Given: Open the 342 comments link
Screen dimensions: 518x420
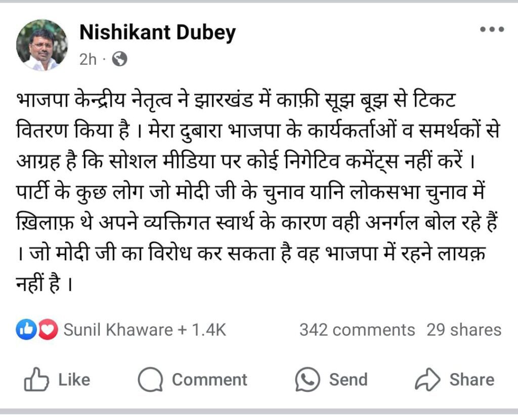Looking at the screenshot, I should tap(357, 330).
